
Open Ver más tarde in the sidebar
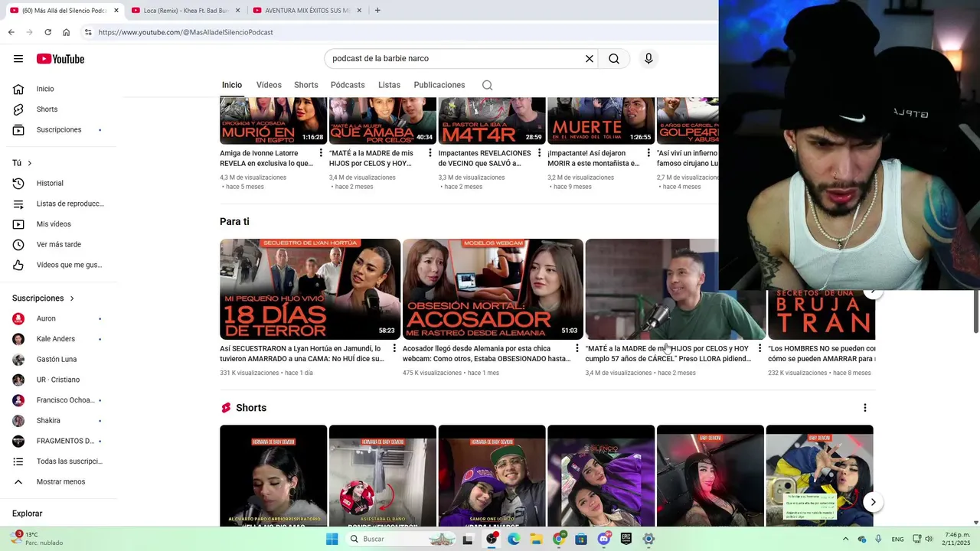click(x=58, y=244)
